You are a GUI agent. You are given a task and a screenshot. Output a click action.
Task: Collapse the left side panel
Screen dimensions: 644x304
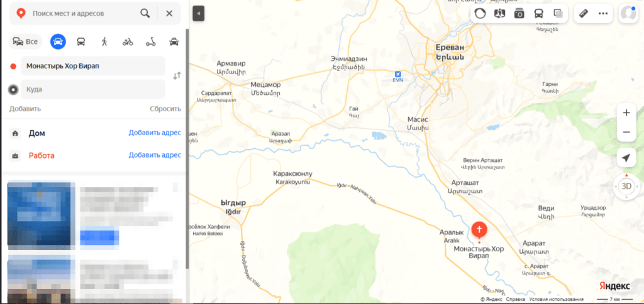pos(198,14)
